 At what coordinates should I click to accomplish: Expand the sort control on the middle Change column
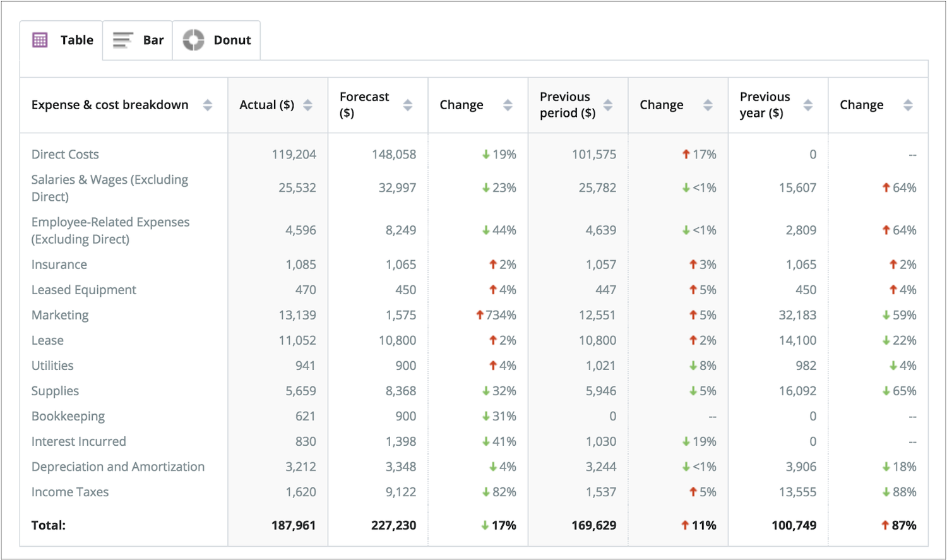click(x=708, y=105)
